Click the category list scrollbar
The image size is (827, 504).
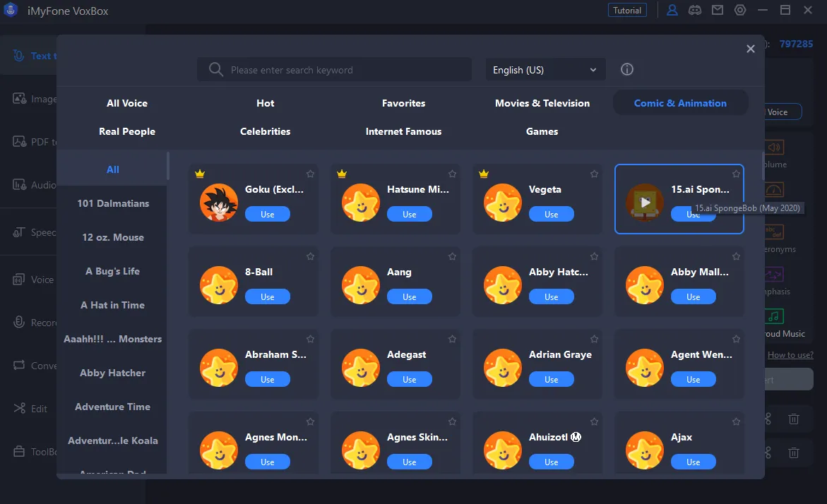tap(167, 166)
